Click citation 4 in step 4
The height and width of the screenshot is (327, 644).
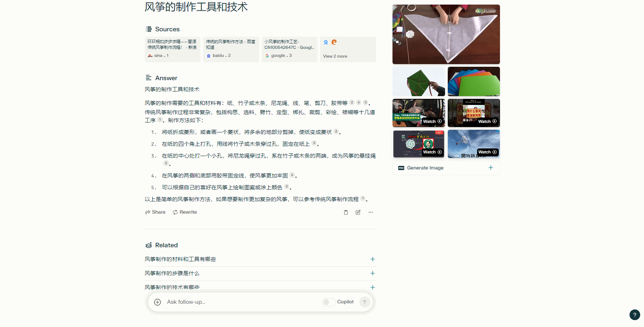[x=292, y=175]
